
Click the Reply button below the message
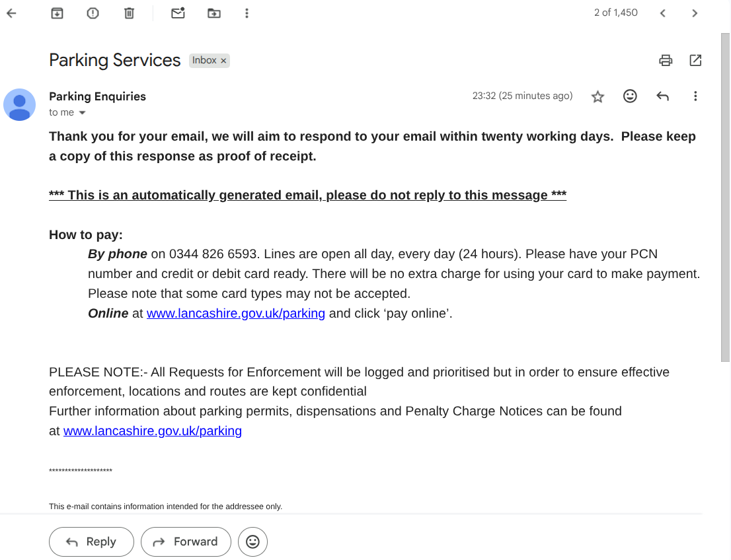91,542
